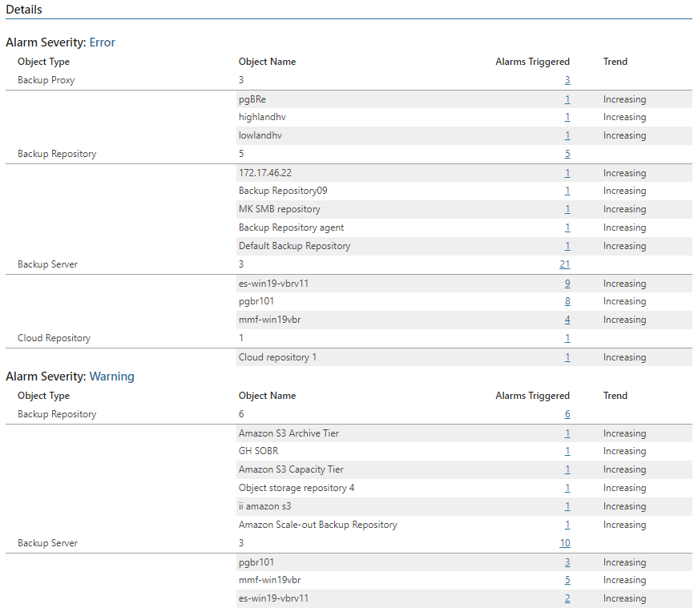Open alarm link for Default Backup Repository

[x=567, y=246]
